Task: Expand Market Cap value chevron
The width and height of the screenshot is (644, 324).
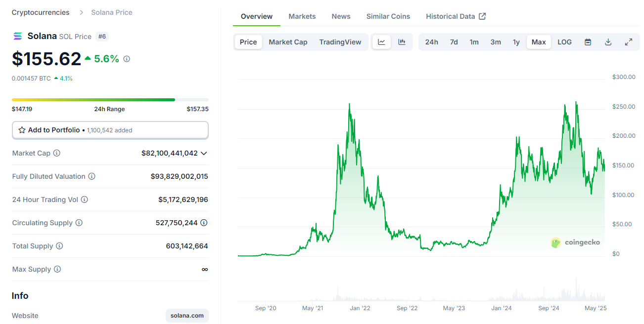Action: (204, 153)
